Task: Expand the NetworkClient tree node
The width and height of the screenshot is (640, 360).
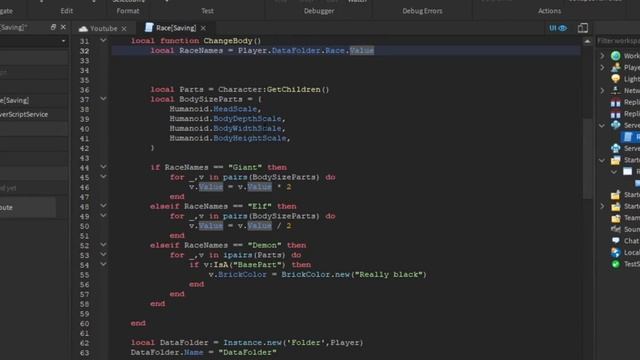Action: pos(602,90)
